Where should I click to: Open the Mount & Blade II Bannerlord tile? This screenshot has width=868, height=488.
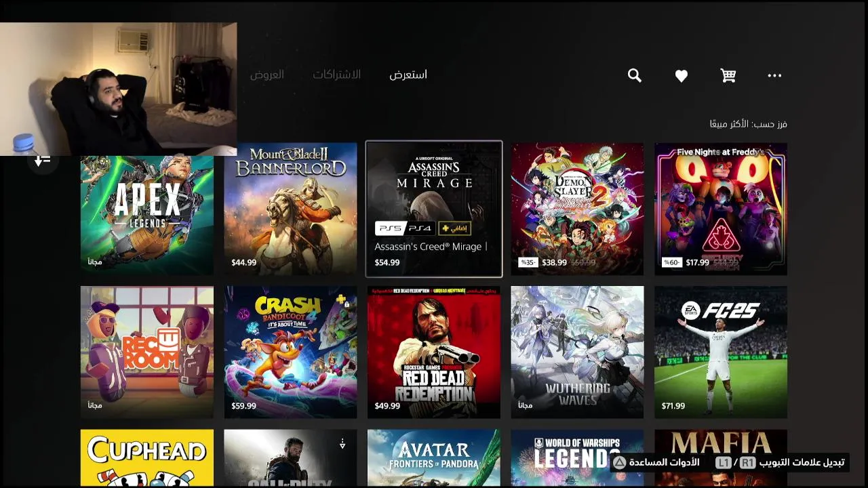pos(290,209)
